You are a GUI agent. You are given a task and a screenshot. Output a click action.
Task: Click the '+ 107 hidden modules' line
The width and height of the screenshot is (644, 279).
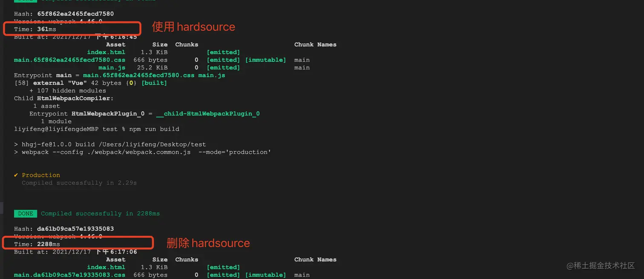[x=68, y=90]
